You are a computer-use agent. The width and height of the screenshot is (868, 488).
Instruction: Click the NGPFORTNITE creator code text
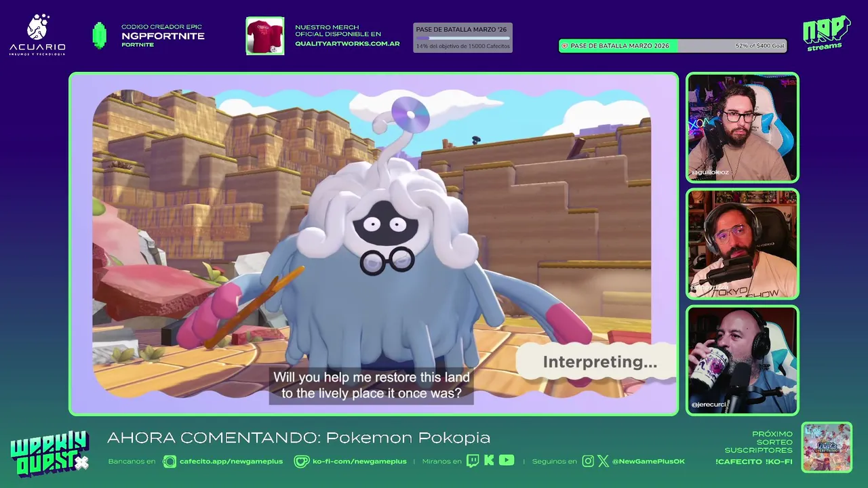coord(163,36)
